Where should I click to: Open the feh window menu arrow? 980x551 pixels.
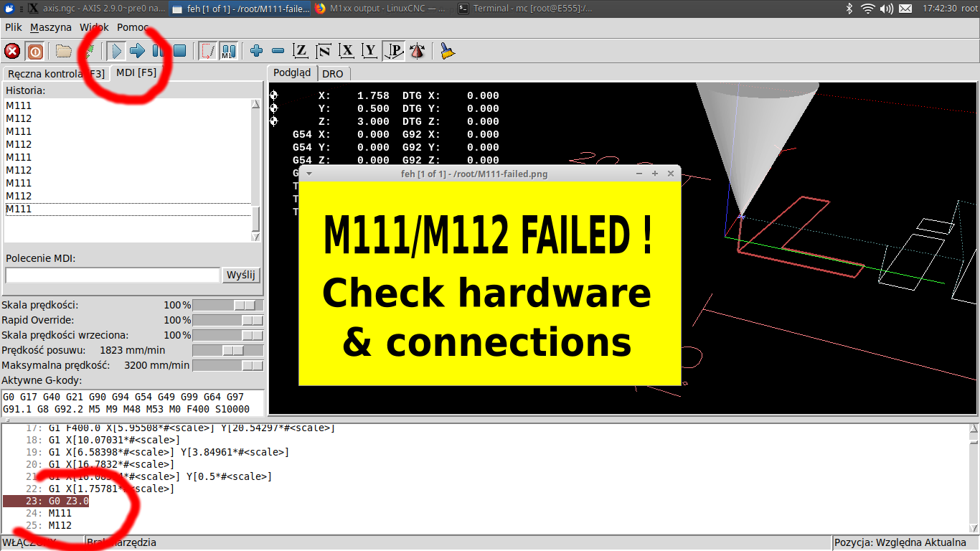coord(309,174)
